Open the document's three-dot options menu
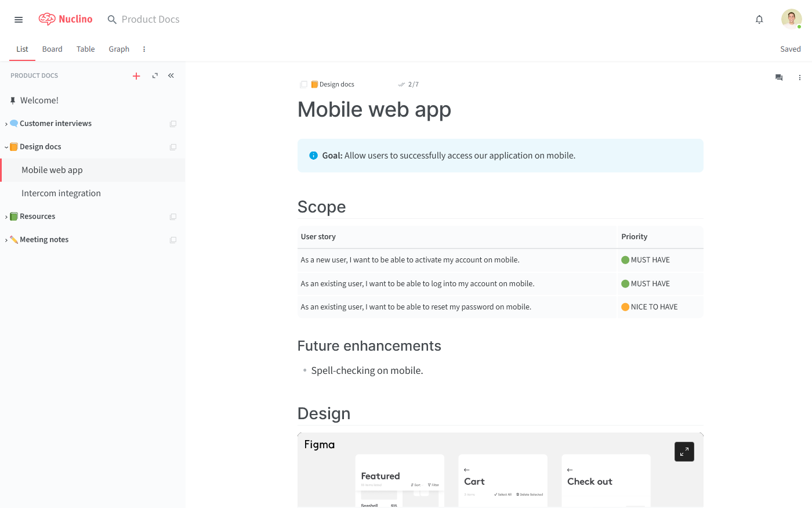Viewport: 812px width, 508px height. click(x=799, y=78)
